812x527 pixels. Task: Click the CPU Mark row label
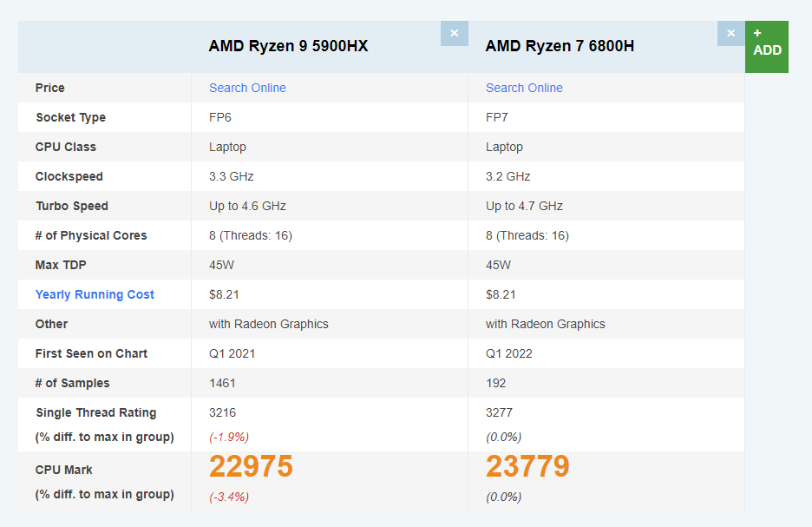point(63,470)
